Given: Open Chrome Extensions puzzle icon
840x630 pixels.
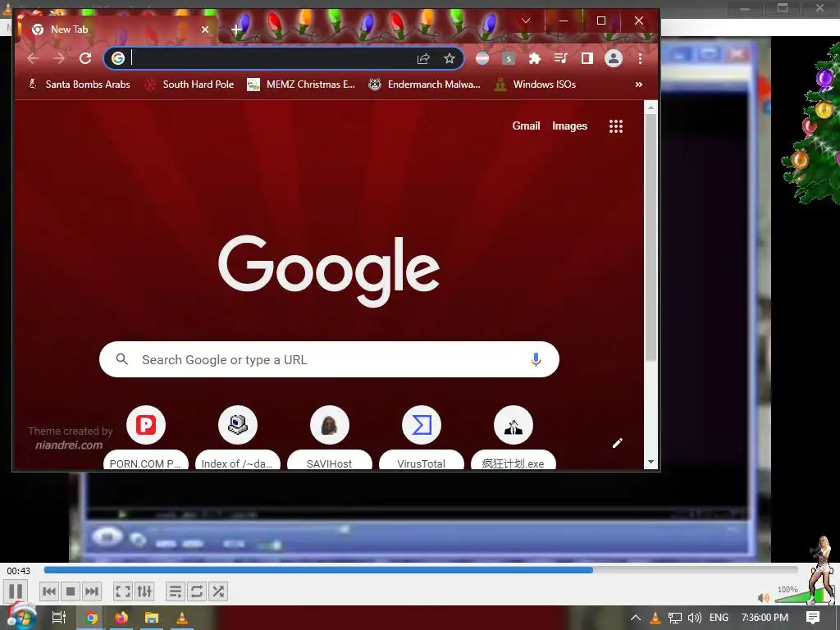Looking at the screenshot, I should click(534, 58).
